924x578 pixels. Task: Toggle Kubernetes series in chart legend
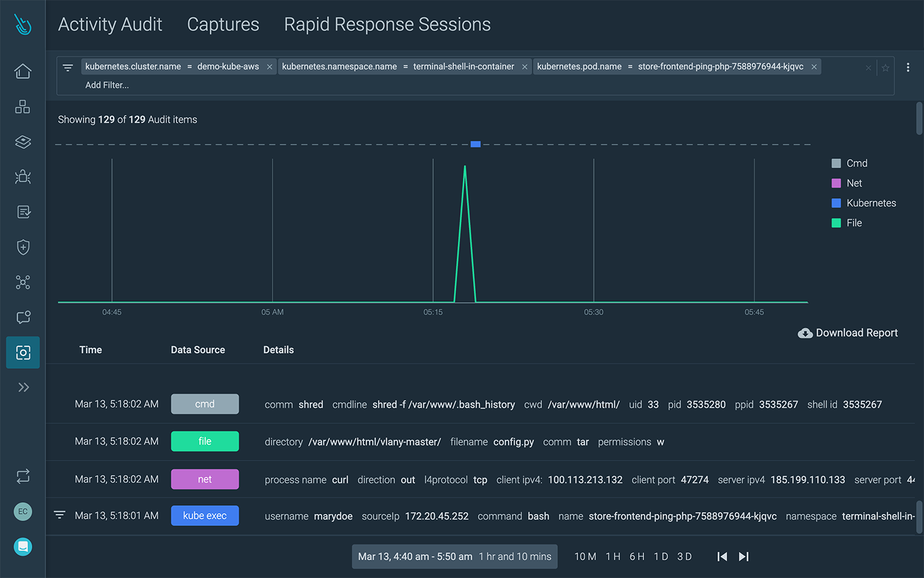pos(864,203)
